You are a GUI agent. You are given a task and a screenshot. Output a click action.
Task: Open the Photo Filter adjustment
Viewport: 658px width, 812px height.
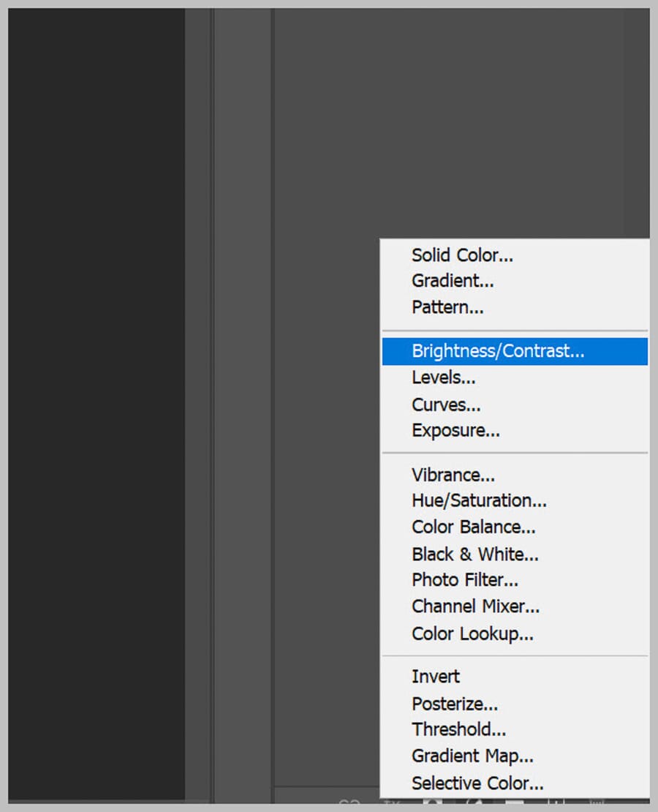click(465, 579)
